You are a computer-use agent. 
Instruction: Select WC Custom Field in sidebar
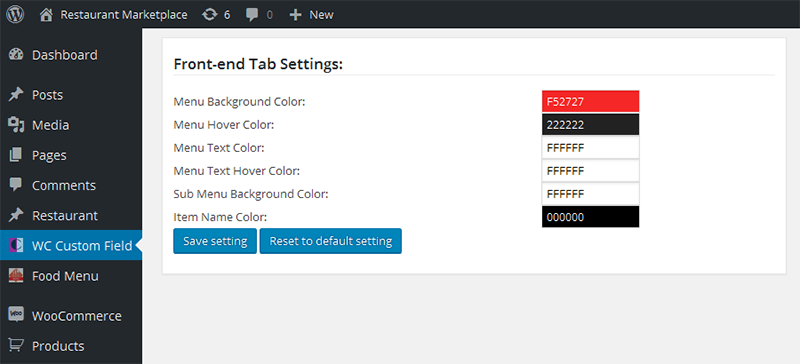pyautogui.click(x=71, y=246)
